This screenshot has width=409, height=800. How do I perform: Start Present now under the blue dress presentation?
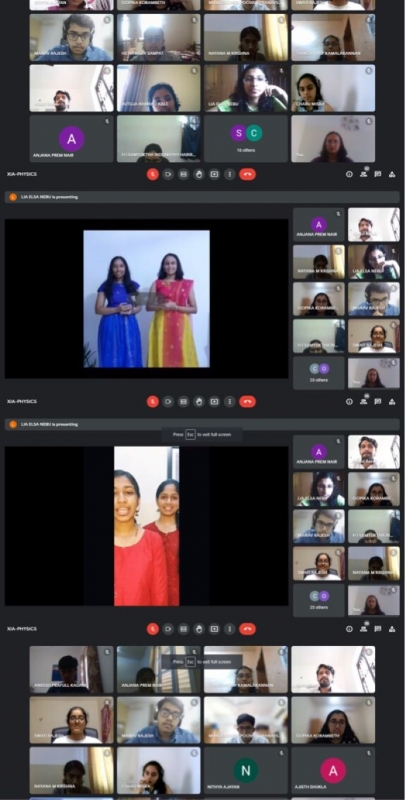tap(214, 402)
